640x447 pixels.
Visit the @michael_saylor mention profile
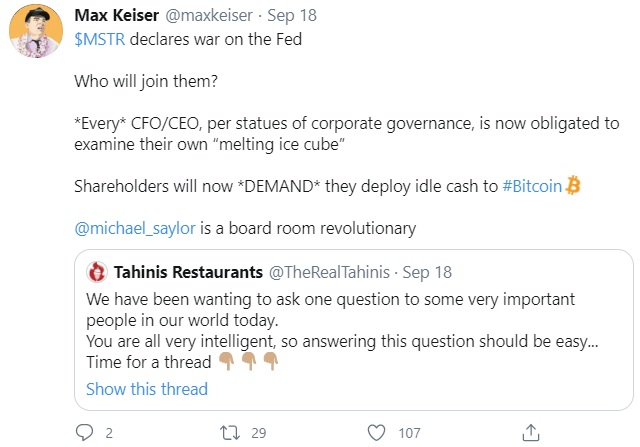[135, 228]
